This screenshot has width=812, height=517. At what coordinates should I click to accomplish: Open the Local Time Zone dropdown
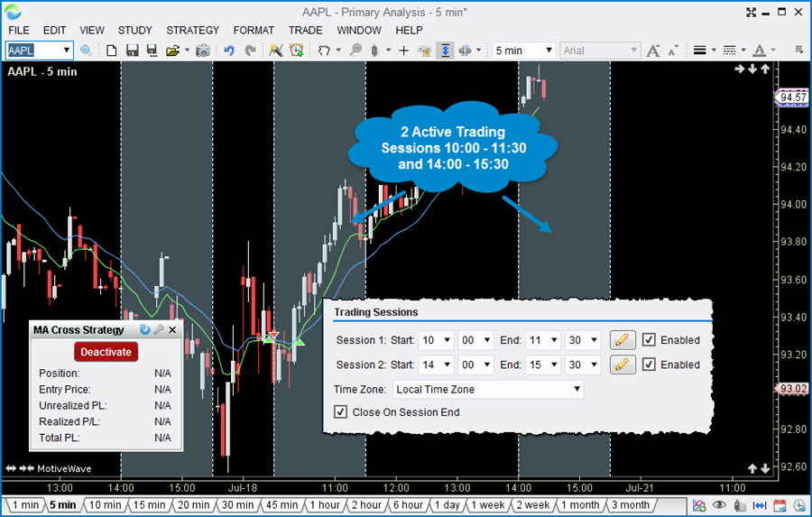pyautogui.click(x=488, y=389)
